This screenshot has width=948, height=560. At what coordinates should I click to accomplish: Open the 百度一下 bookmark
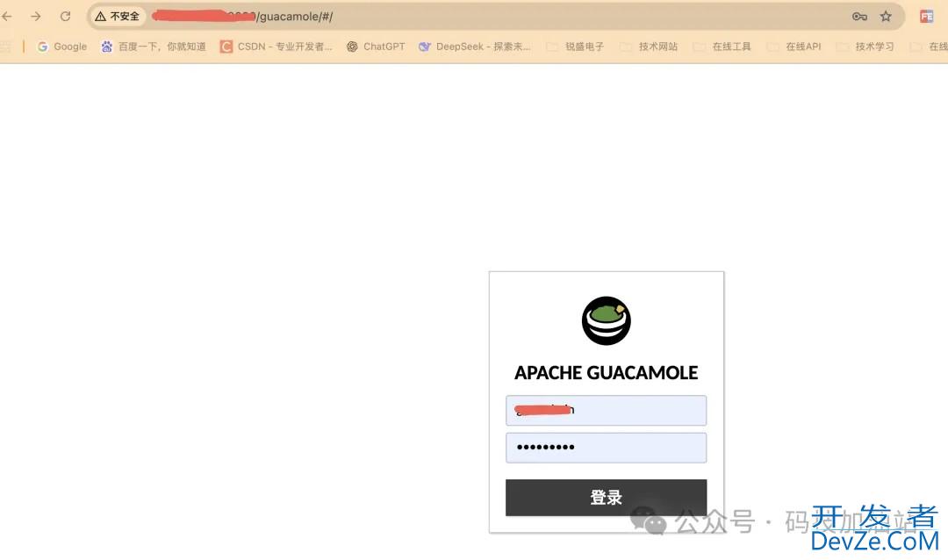pos(154,47)
